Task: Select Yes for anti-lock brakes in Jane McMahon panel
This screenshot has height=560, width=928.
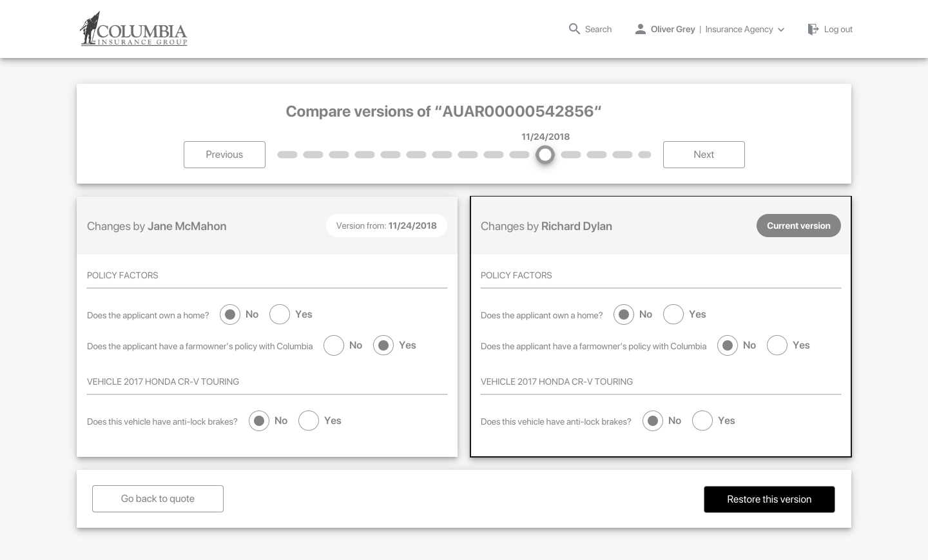Action: [309, 421]
